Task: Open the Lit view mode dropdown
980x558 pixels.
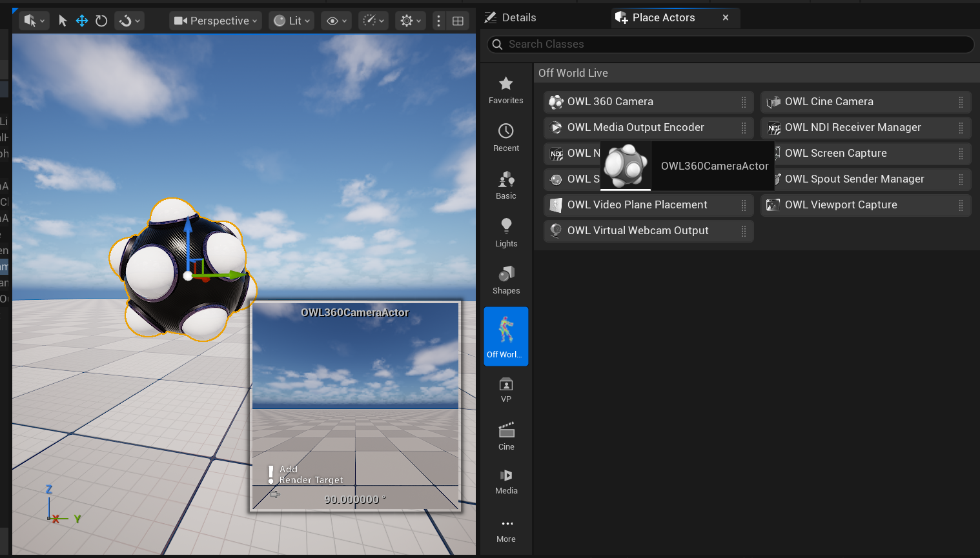Action: (291, 21)
